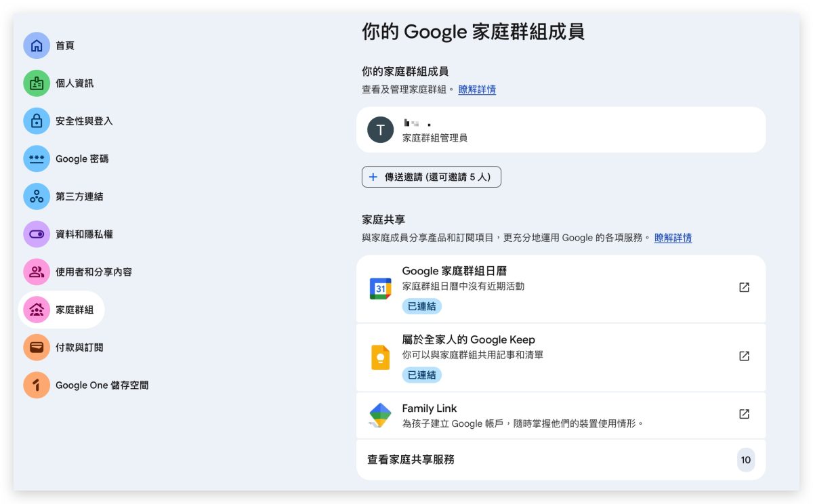The height and width of the screenshot is (504, 813).
Task: Click 瞭解詳情 link under family group members
Action: point(477,89)
